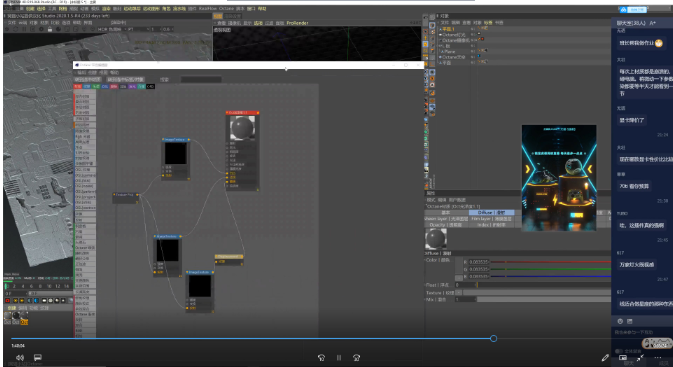This screenshot has height=367, width=673.
Task: Open the HDR tone-mapping dropdown in Live Viewer
Action: coord(111,29)
